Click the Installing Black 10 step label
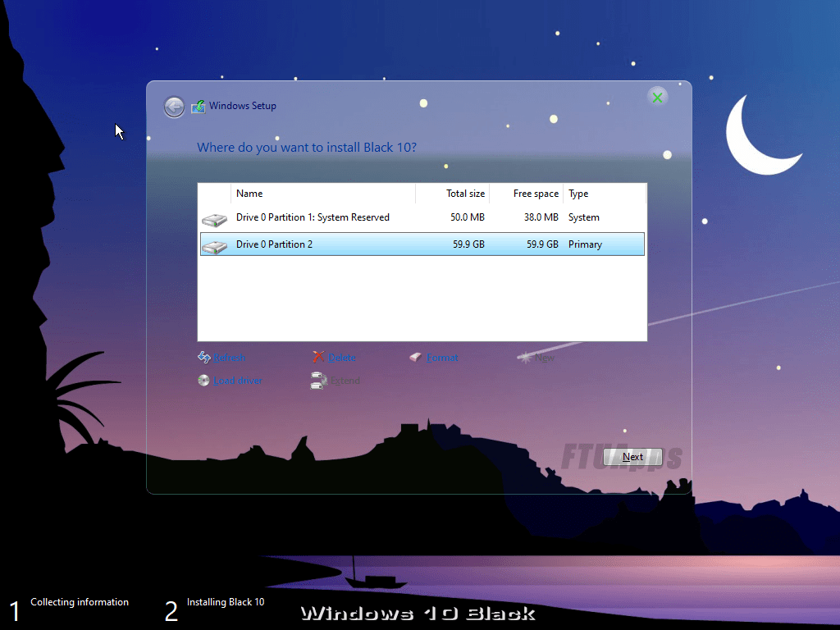840x630 pixels. coord(226,602)
